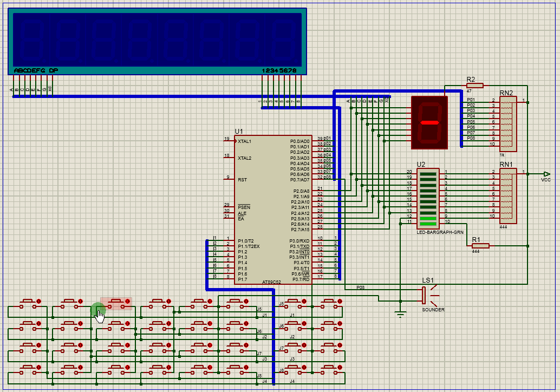Click the VCC text label
560x392 pixels.
click(x=546, y=180)
